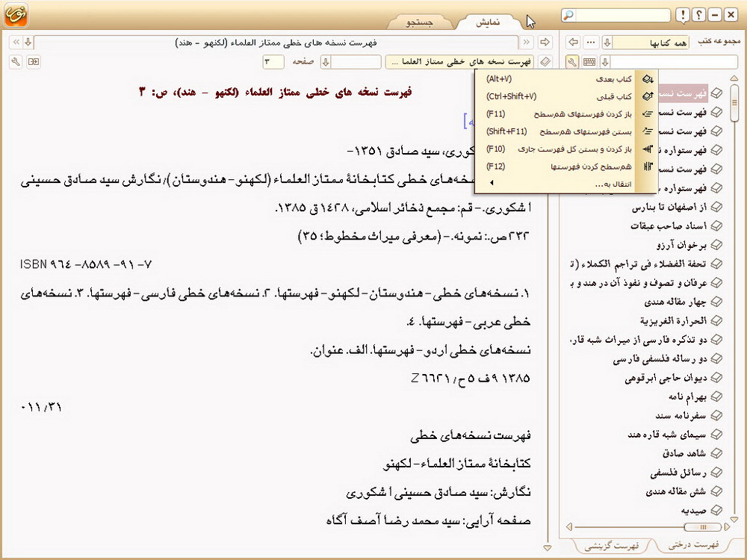The width and height of the screenshot is (747, 560).
Task: Switch to the جستجو tab
Action: click(419, 22)
